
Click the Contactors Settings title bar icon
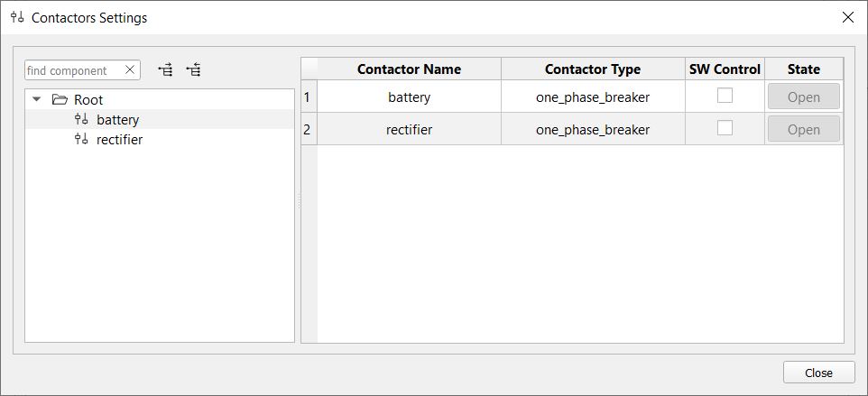coord(17,17)
